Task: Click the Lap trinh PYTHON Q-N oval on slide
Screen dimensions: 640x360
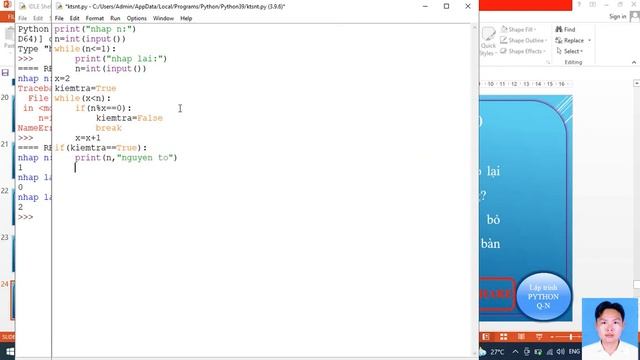Action: [543, 297]
